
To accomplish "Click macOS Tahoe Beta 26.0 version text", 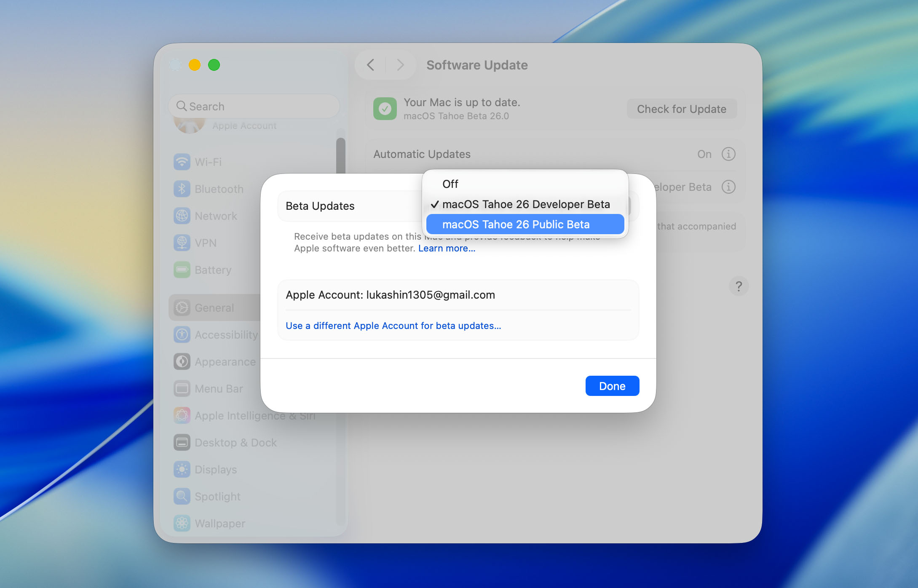I will click(x=456, y=116).
